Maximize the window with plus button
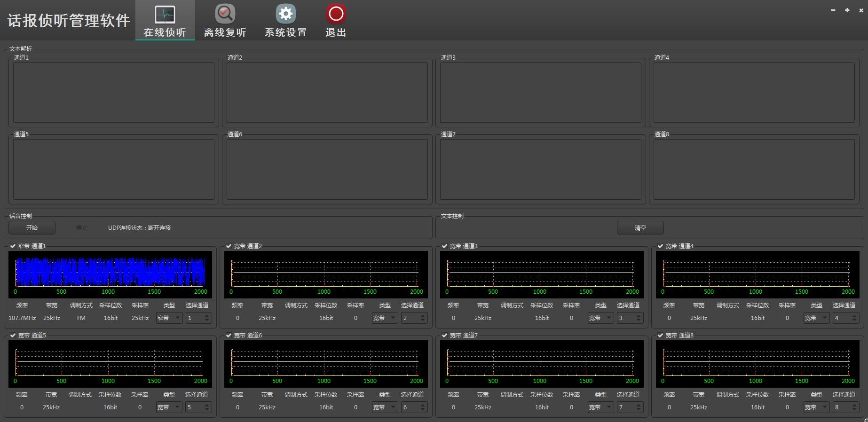The image size is (868, 422). coord(847,10)
